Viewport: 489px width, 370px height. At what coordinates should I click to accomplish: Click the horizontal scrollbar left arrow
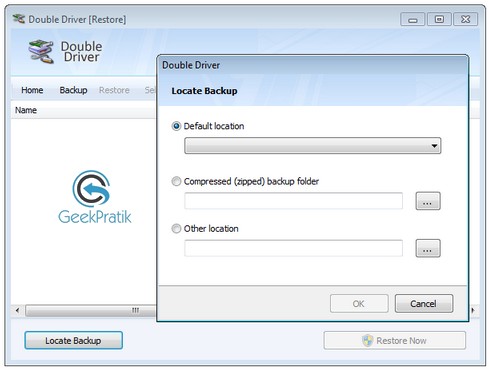(17, 310)
